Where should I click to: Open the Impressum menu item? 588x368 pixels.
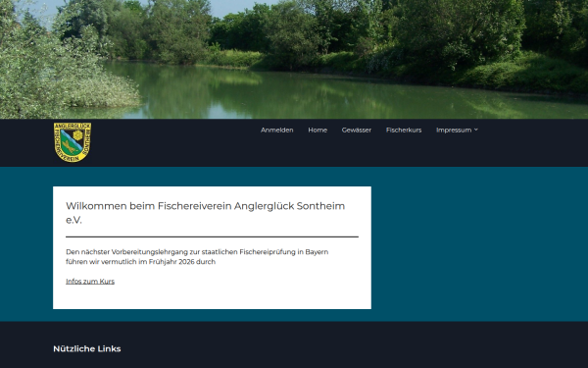coord(454,130)
